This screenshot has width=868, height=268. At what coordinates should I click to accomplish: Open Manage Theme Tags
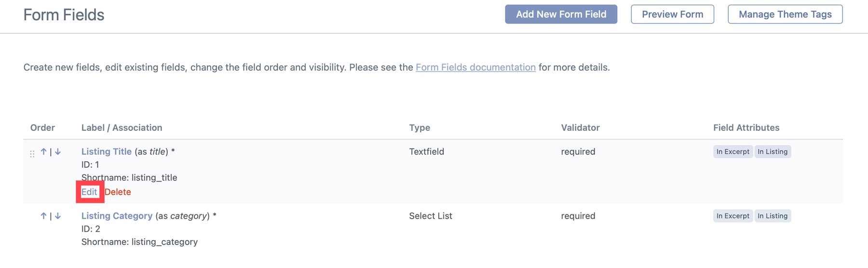pyautogui.click(x=785, y=14)
